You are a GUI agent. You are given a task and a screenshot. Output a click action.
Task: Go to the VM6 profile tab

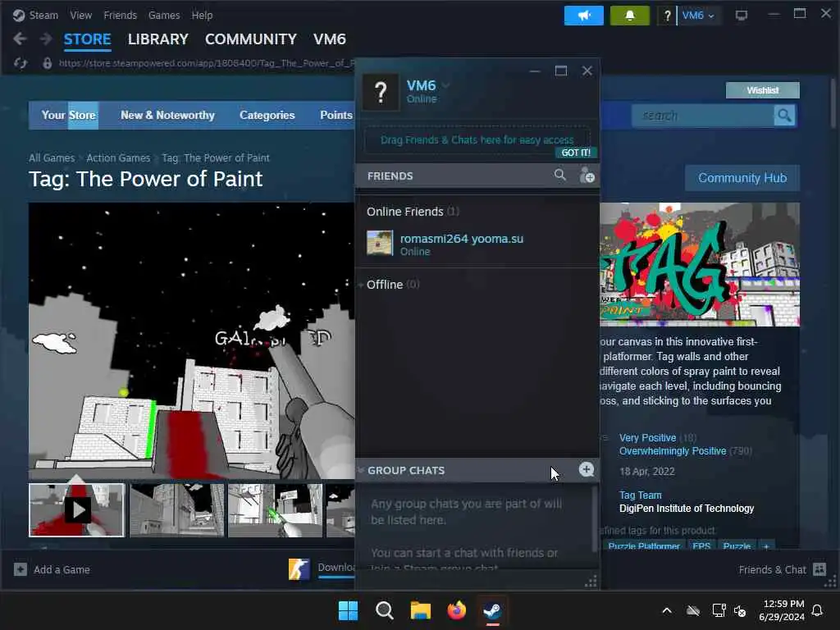[x=330, y=39]
